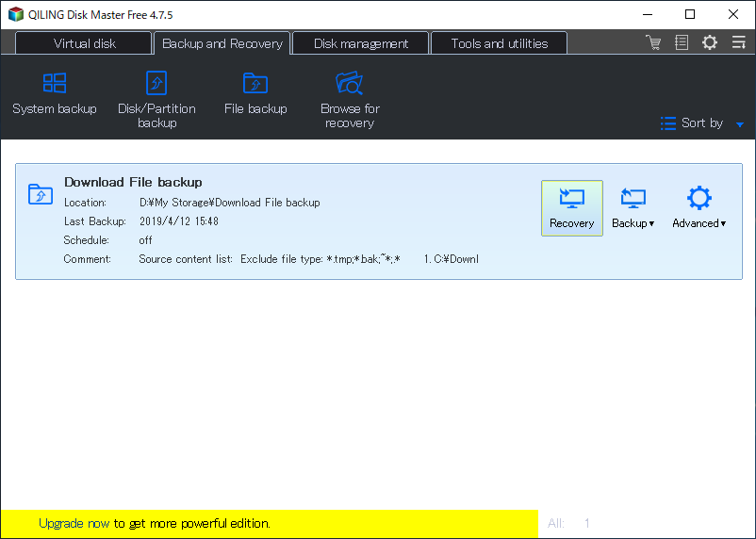Open the Tools and utilities tab
The width and height of the screenshot is (756, 539).
(x=499, y=43)
